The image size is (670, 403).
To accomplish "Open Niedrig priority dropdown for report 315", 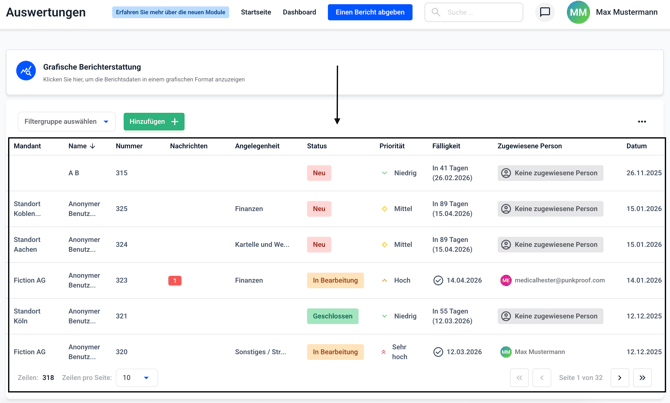I will [385, 173].
